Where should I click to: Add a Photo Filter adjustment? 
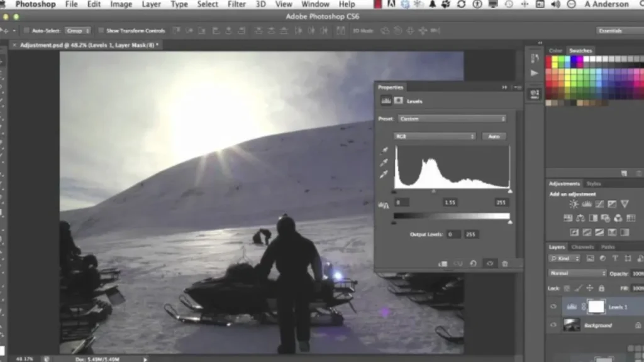(606, 218)
